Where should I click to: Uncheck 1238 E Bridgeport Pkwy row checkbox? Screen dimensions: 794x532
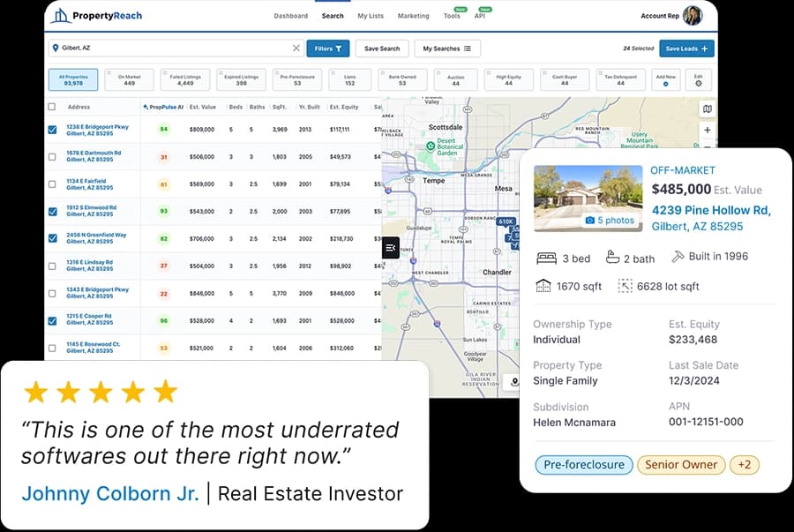click(52, 130)
